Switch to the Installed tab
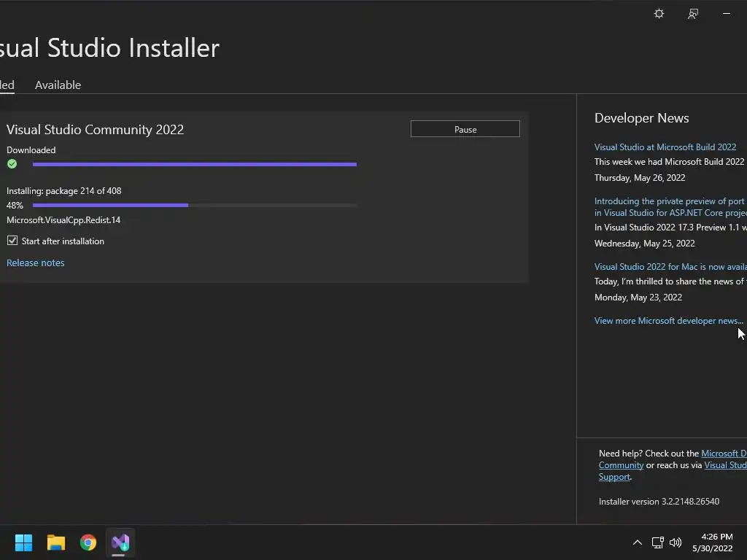Viewport: 747px width, 560px height. pyautogui.click(x=7, y=85)
